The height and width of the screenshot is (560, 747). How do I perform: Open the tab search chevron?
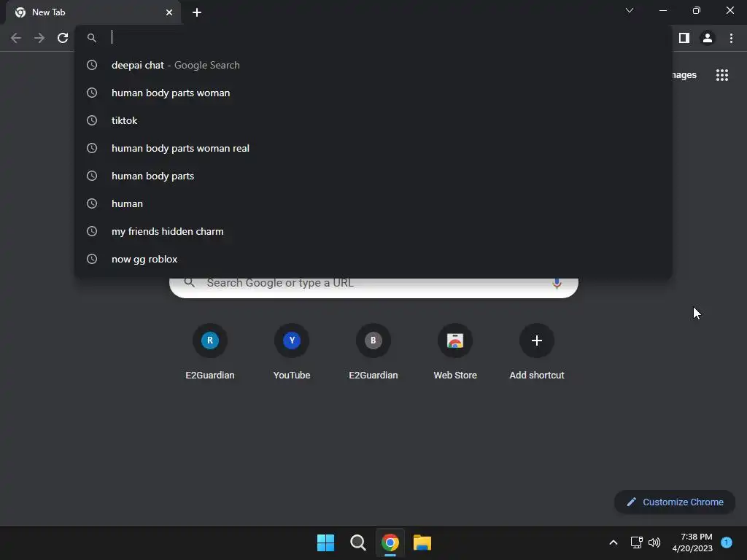[x=630, y=10]
